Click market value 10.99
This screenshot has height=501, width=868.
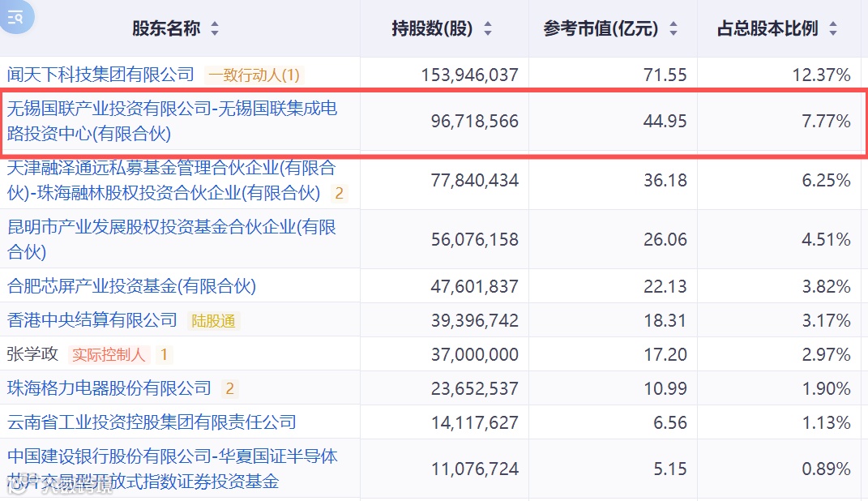click(665, 388)
